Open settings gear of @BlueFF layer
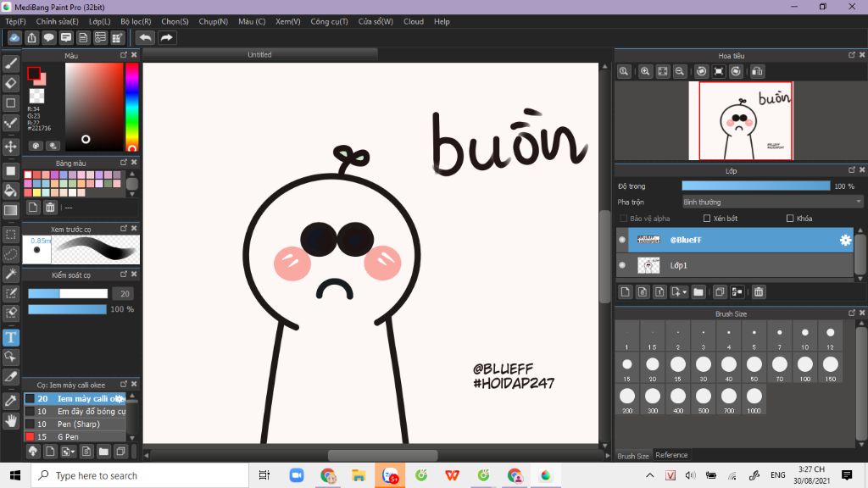This screenshot has height=488, width=868. (x=845, y=240)
